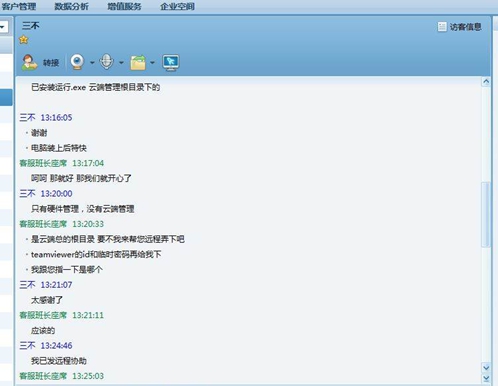Expand the microphone dropdown arrow
This screenshot has width=498, height=386.
tap(121, 63)
